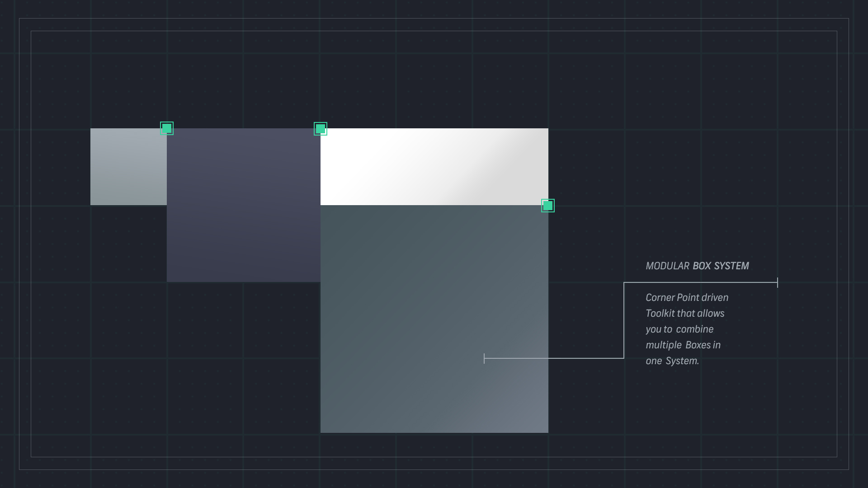Viewport: 868px width, 488px height.
Task: Click the small light gray box
Action: click(128, 167)
